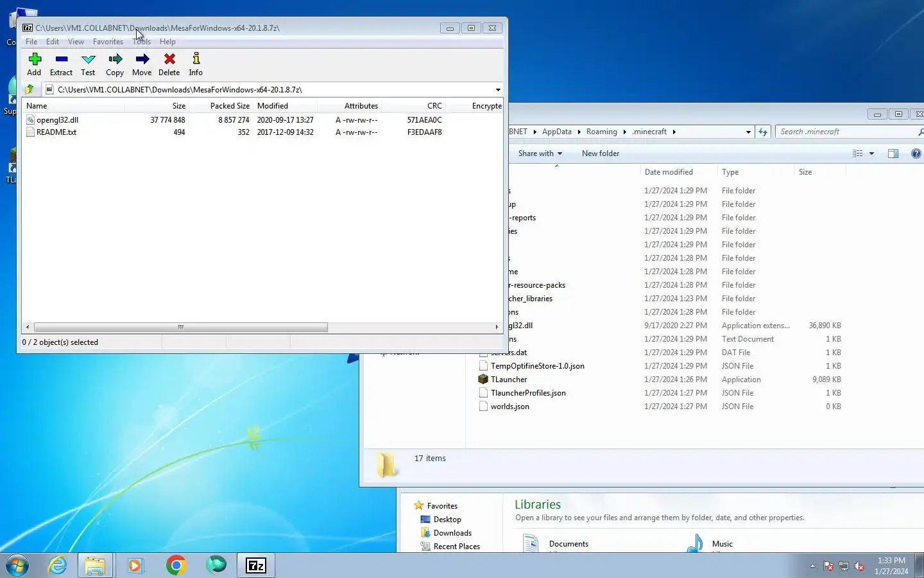
Task: Show hidden system tray icons
Action: (812, 566)
